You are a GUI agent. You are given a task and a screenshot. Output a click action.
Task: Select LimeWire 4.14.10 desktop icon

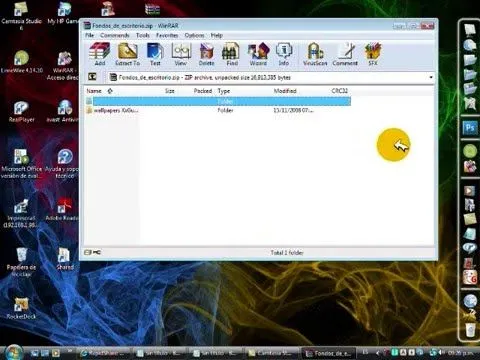click(22, 62)
